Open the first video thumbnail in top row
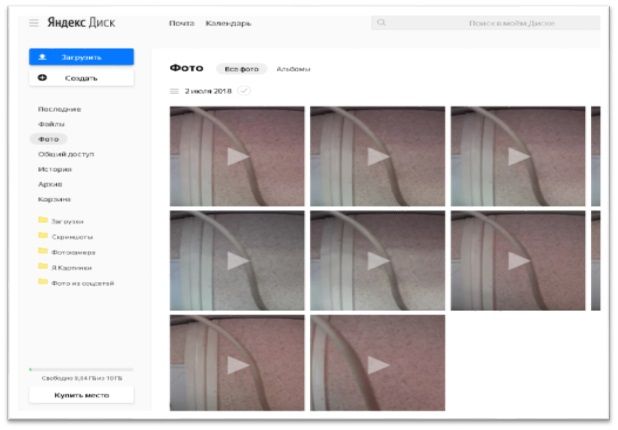Image resolution: width=618 pixels, height=430 pixels. pos(237,156)
